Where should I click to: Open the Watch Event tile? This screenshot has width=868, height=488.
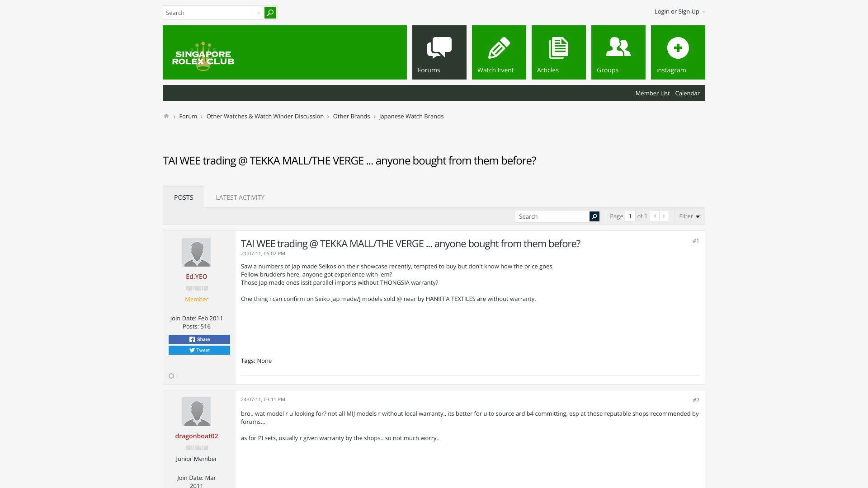click(x=499, y=52)
